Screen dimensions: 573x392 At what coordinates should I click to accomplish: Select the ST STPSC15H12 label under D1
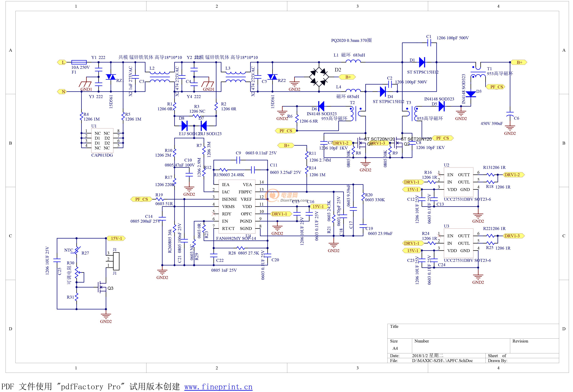[423, 72]
